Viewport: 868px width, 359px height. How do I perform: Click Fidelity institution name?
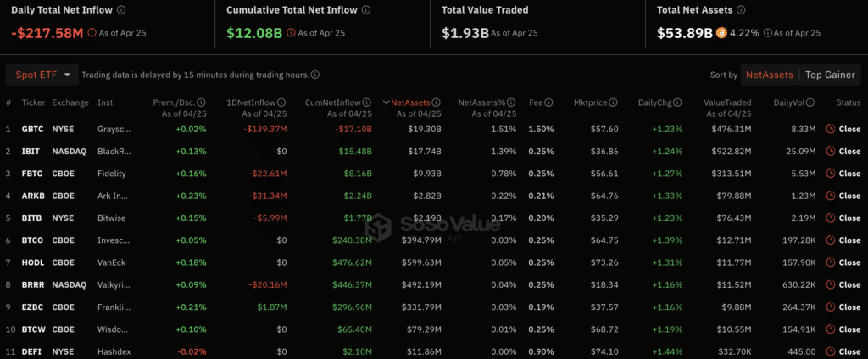point(112,173)
